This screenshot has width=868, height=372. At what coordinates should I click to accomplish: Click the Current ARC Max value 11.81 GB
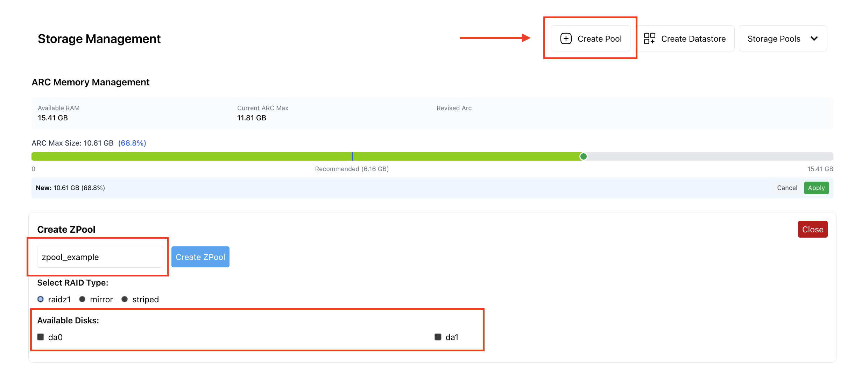(x=252, y=118)
